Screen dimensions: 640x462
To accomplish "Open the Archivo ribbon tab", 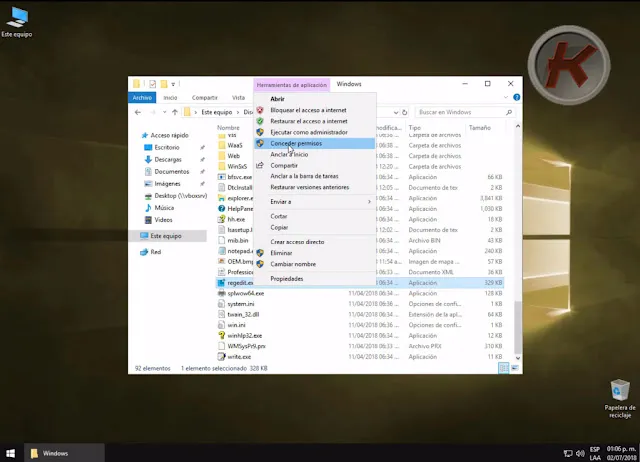I will 142,98.
